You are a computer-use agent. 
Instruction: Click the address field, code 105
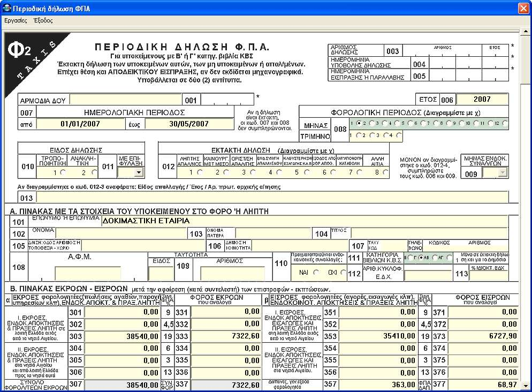[143, 245]
